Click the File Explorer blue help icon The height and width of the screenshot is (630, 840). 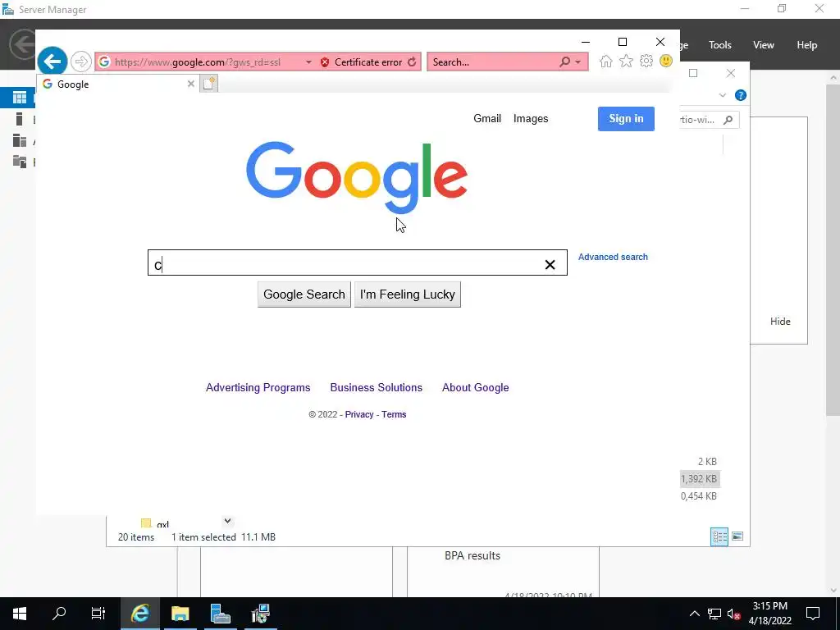[x=741, y=95]
